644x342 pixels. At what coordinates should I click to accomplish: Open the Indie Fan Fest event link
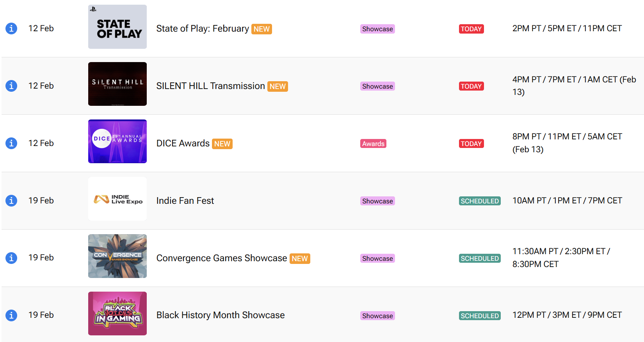pos(185,201)
